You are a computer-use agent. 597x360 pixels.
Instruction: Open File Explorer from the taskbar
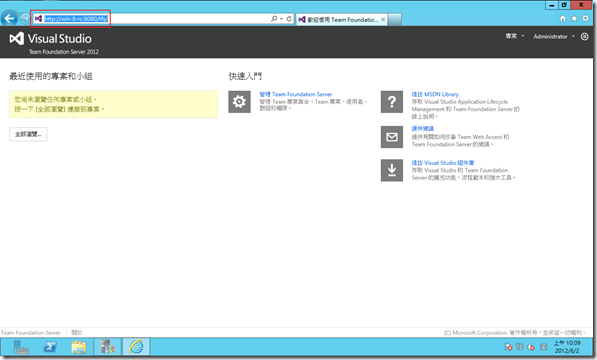[x=79, y=347]
